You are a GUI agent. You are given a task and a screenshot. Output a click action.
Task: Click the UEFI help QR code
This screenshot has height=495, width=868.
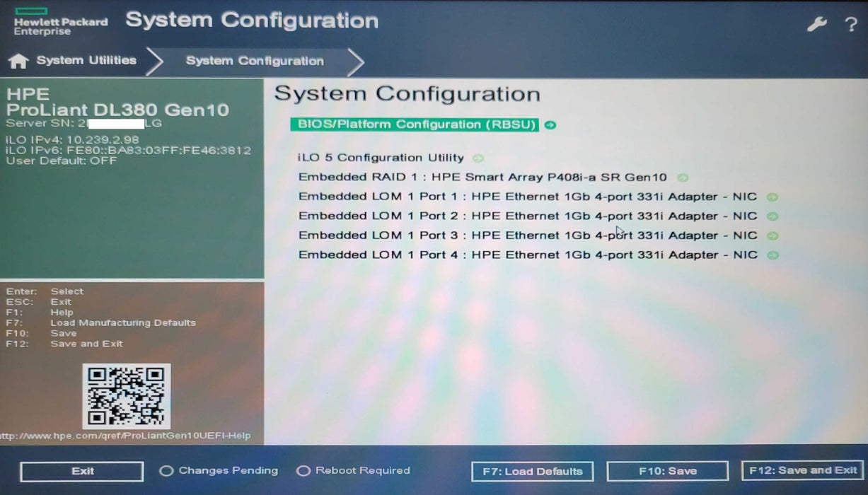127,396
